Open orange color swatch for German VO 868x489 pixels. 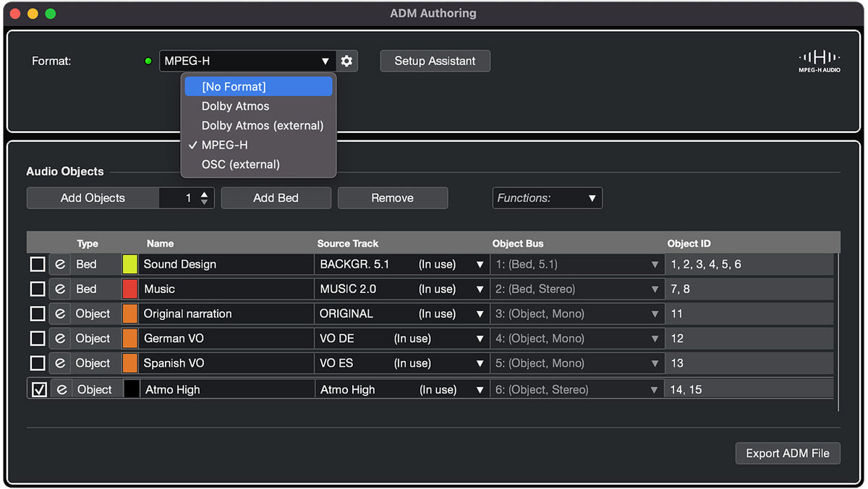click(129, 339)
